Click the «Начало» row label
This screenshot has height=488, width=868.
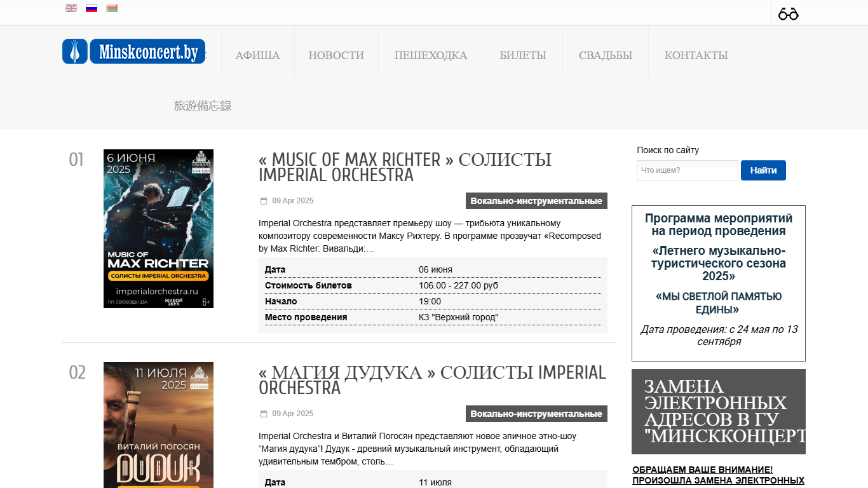coord(281,301)
